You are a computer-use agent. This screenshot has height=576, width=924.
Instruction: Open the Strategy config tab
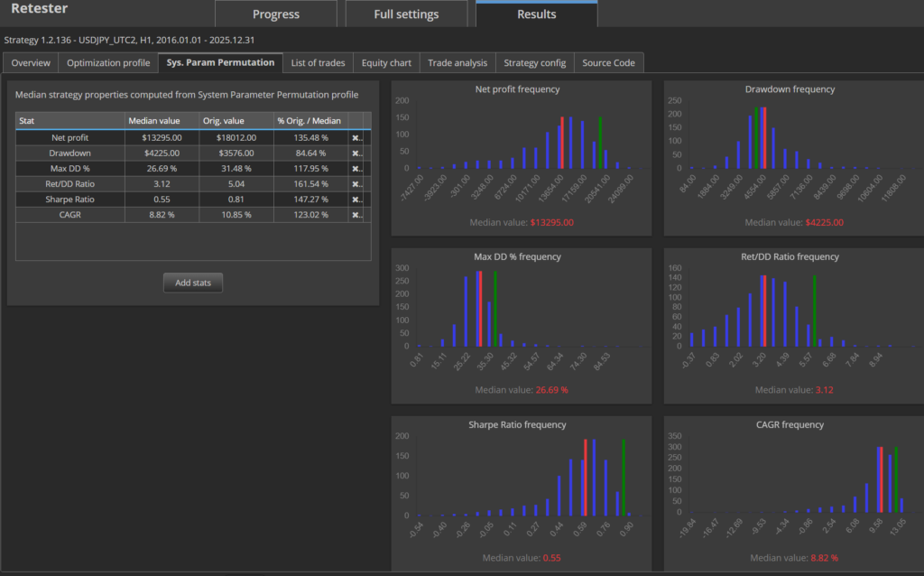click(534, 62)
